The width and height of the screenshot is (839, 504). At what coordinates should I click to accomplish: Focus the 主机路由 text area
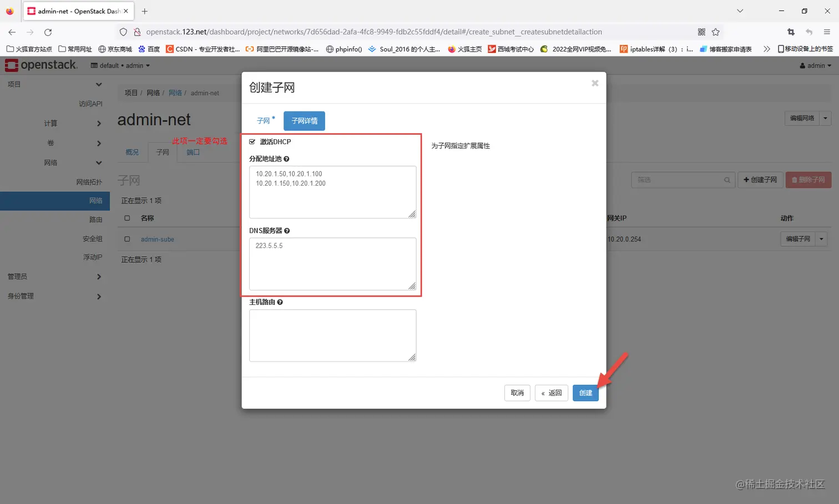(332, 335)
